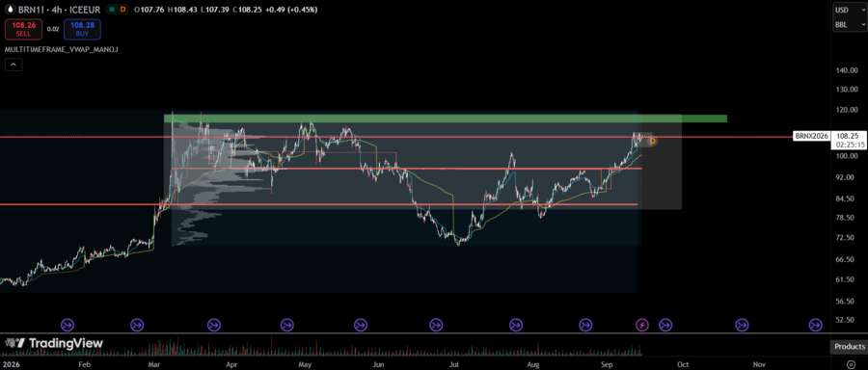
Task: Open the BBL unit dropdown
Action: point(851,24)
